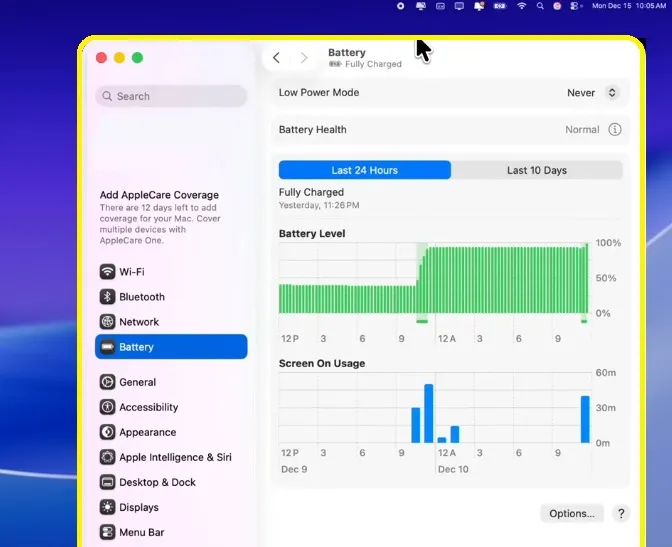The height and width of the screenshot is (547, 672).
Task: Switch to Last 24 Hours tab
Action: (365, 170)
